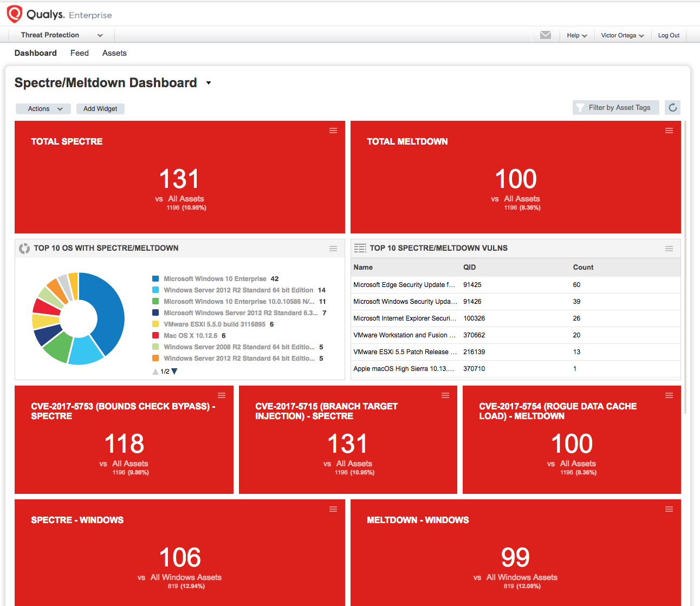Open Meltdown - Windows widget menu icon
This screenshot has width=700, height=606.
(x=669, y=509)
